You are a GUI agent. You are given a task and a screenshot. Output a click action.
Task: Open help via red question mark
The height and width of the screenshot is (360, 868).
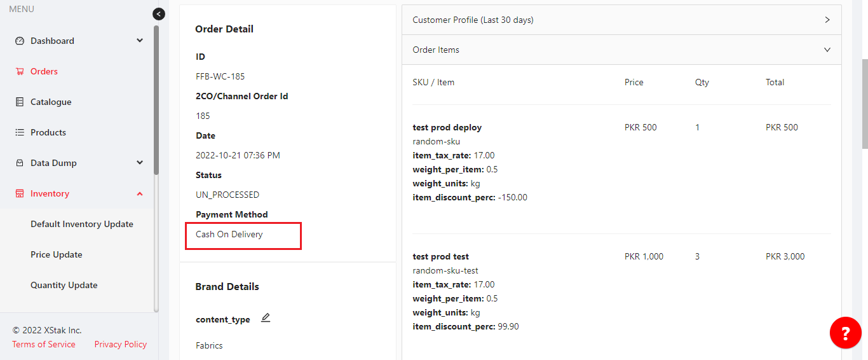click(845, 333)
